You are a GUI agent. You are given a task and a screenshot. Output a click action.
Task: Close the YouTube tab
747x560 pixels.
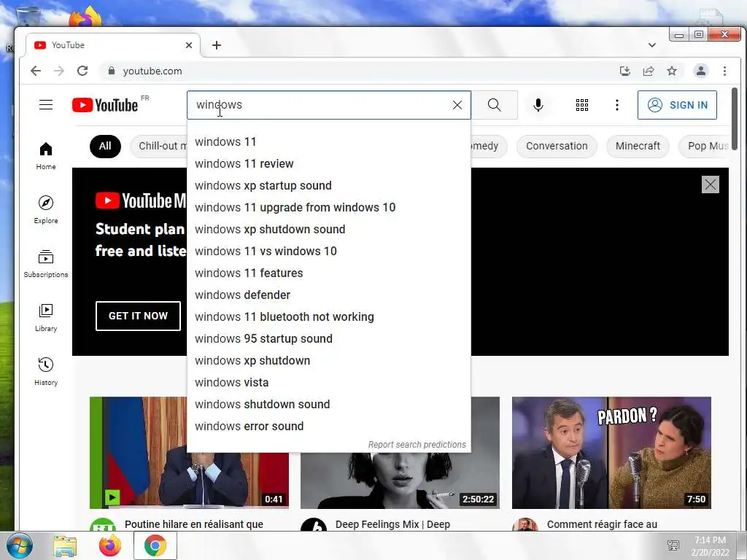(x=189, y=45)
